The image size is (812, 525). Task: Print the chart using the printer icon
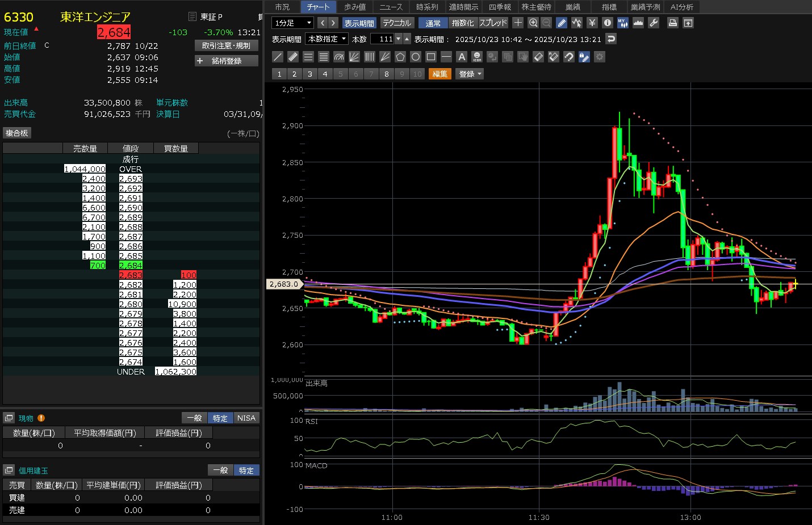pyautogui.click(x=672, y=23)
